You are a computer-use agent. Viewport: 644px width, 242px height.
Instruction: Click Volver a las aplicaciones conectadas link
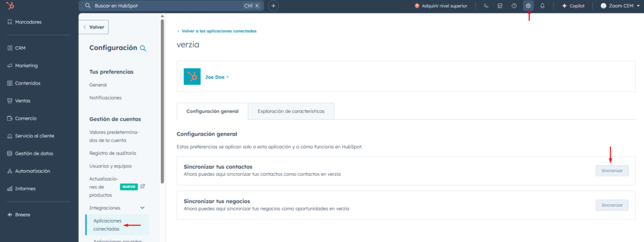coord(217,31)
